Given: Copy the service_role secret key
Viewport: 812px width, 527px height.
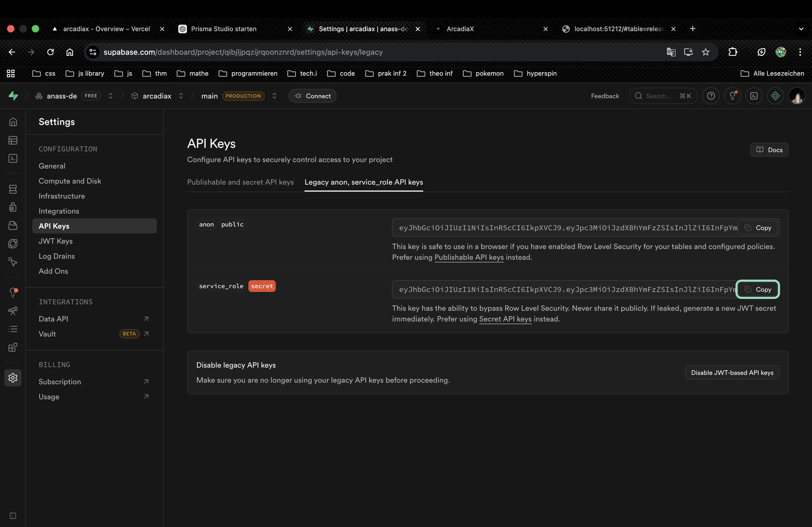Looking at the screenshot, I should (x=757, y=290).
